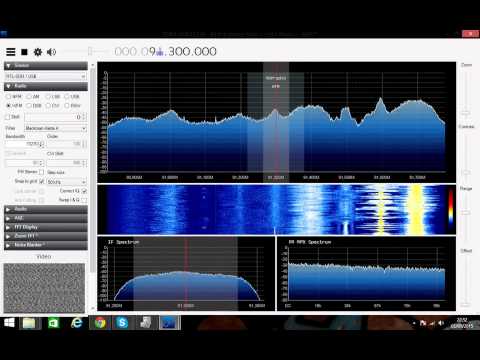
Task: Open the grey taskbar app next to Skype
Action: [146, 323]
